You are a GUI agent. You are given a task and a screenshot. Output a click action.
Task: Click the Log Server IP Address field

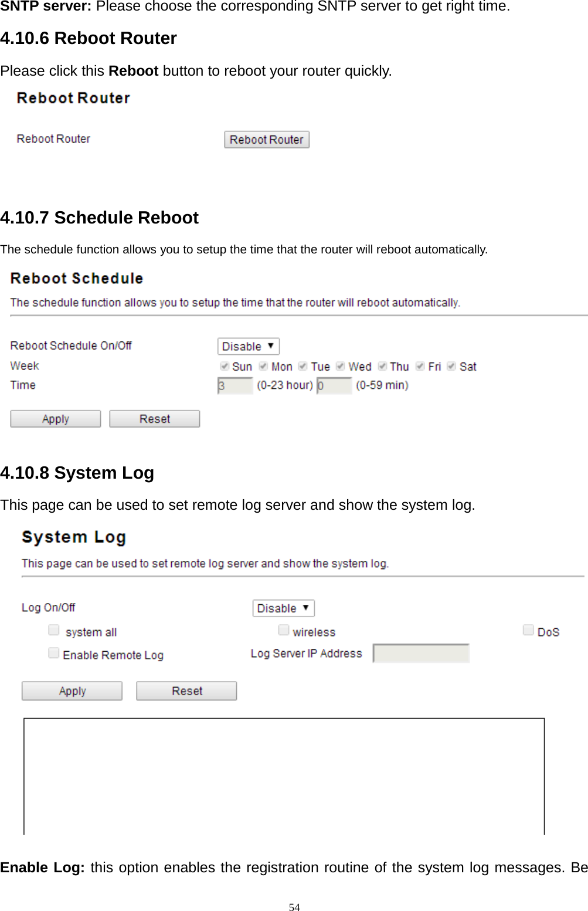422,653
